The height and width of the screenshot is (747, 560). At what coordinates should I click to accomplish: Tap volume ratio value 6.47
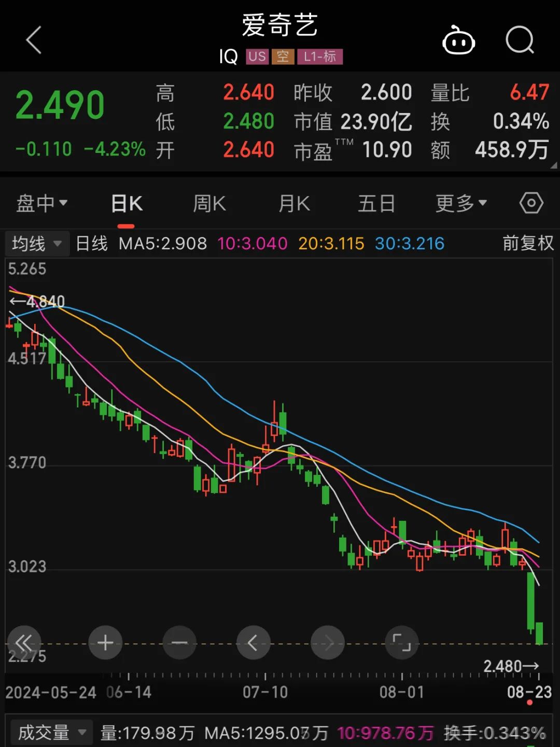coord(529,92)
